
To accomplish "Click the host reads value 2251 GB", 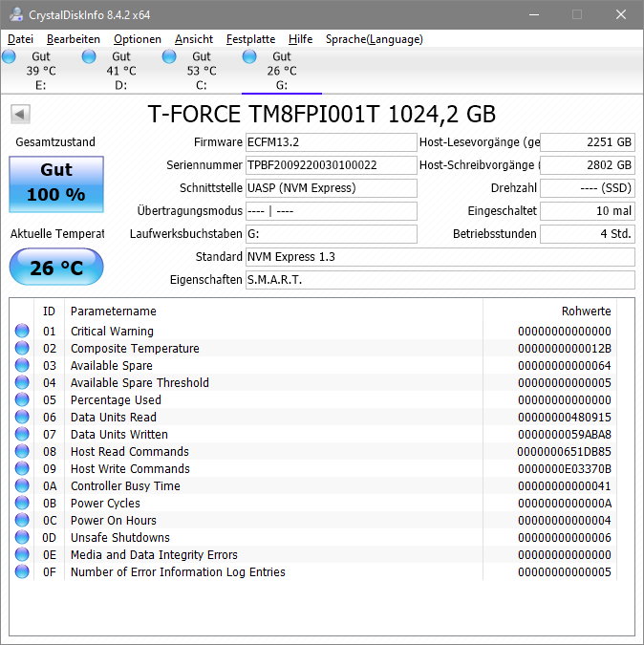I will click(x=588, y=142).
